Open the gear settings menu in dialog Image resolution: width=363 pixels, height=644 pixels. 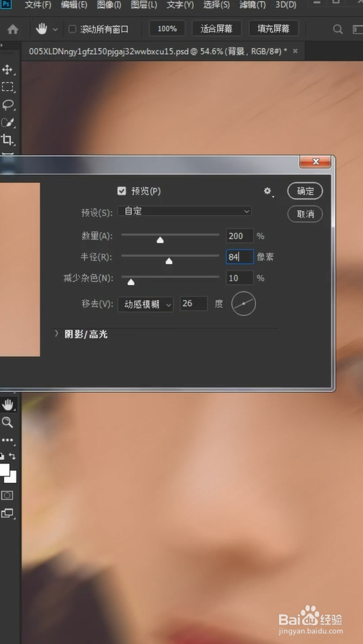pos(268,191)
